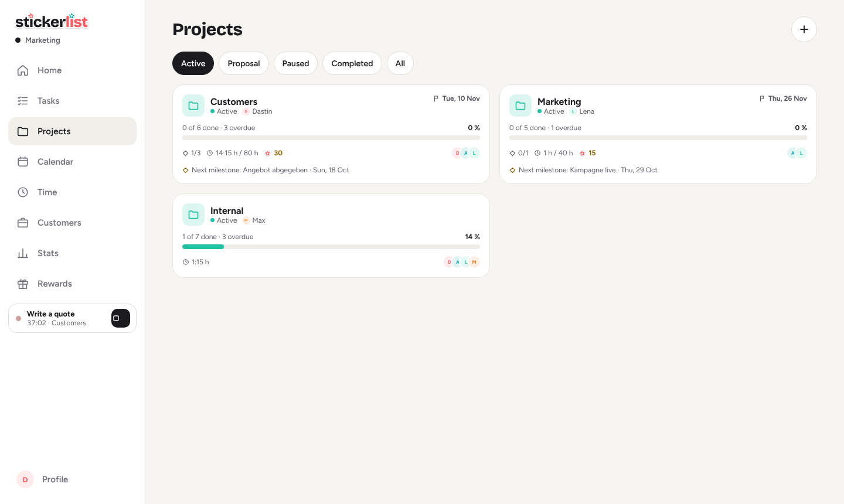Screen dimensions: 844x504
Task: Click the 14:15 h / 80 h time value
Action: coord(237,153)
